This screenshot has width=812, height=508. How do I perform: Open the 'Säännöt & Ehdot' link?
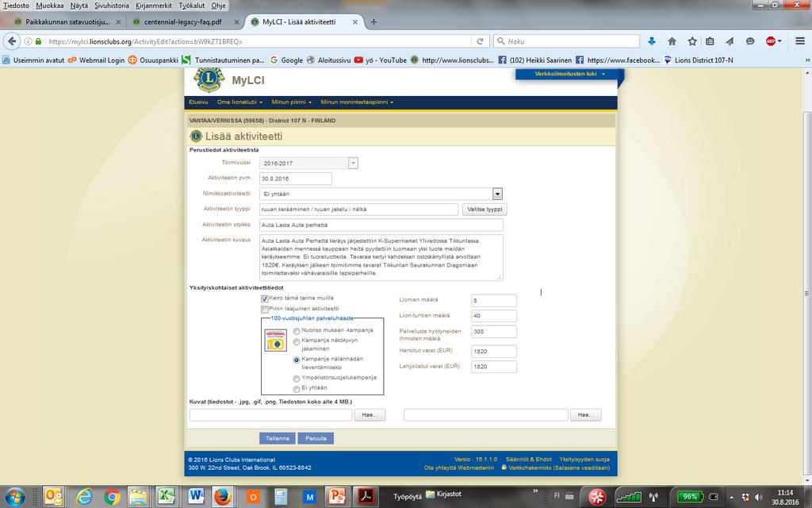pos(528,460)
